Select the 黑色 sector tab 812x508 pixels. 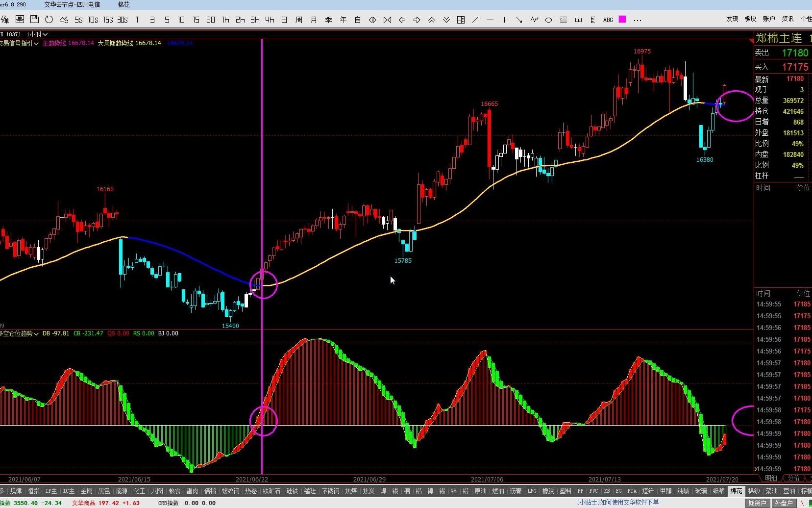click(104, 491)
